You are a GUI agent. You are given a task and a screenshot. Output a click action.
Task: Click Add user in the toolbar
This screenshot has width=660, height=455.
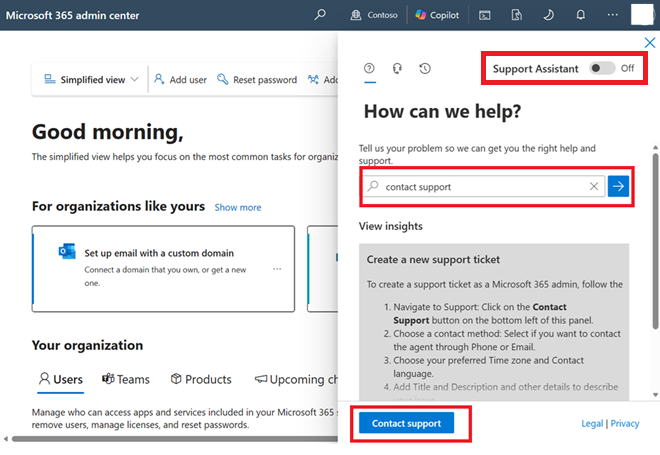[x=180, y=80]
